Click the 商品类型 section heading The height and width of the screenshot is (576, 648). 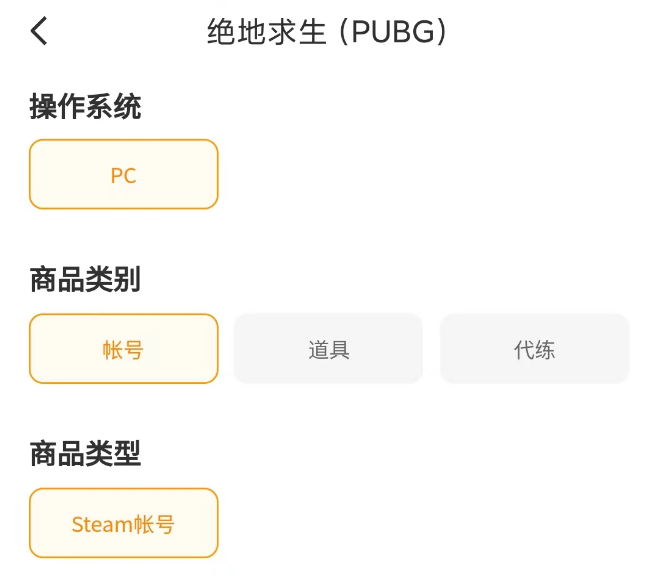tap(86, 454)
